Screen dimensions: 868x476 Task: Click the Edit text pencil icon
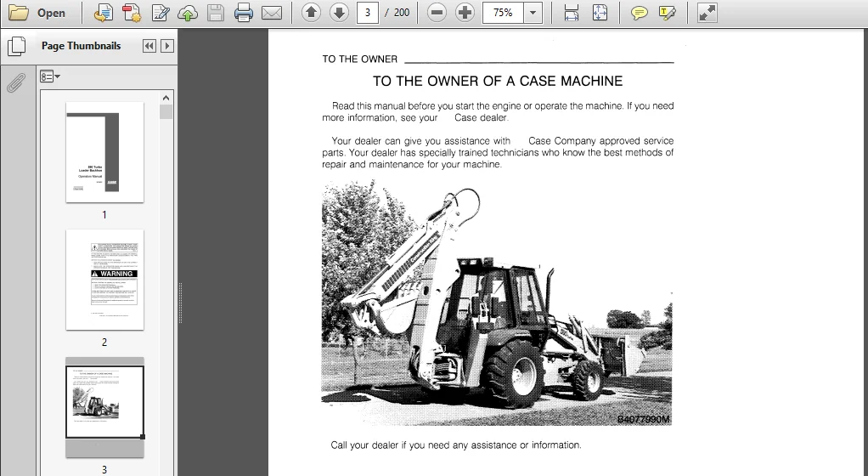tap(161, 13)
